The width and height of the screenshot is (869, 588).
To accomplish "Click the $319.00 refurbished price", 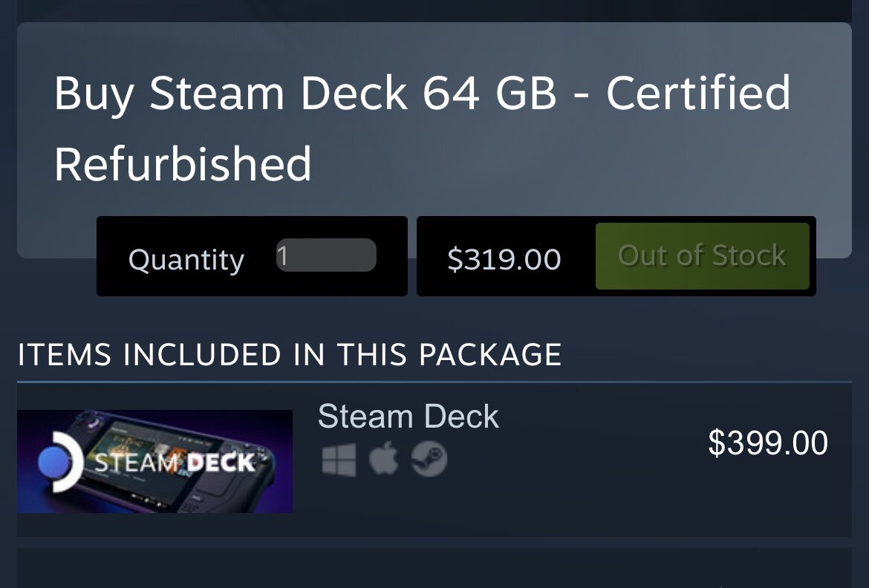I will point(504,259).
